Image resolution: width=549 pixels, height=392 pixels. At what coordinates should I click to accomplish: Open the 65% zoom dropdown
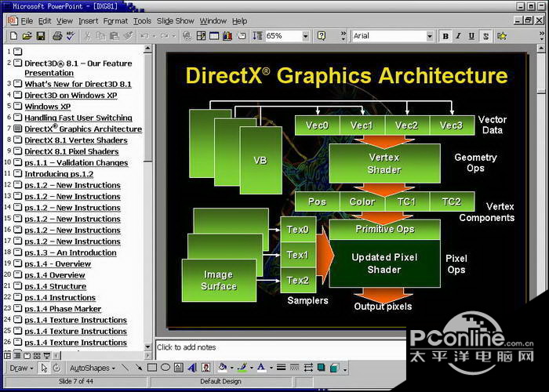click(305, 36)
